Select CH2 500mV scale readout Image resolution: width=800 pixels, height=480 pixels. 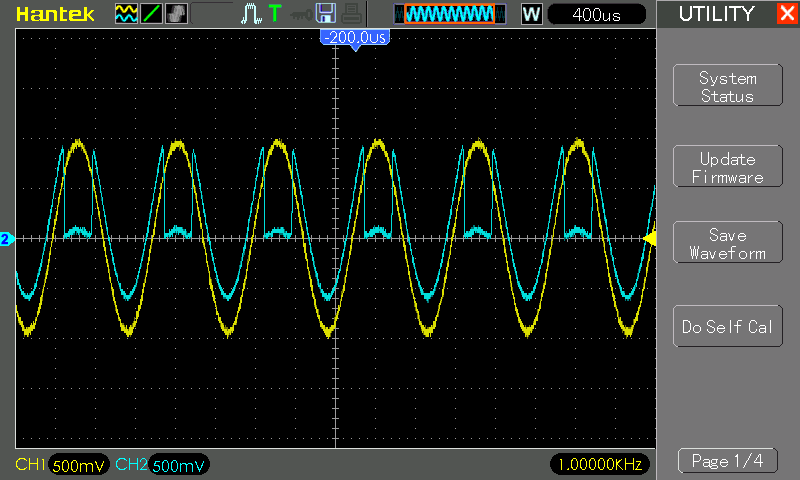[179, 465]
